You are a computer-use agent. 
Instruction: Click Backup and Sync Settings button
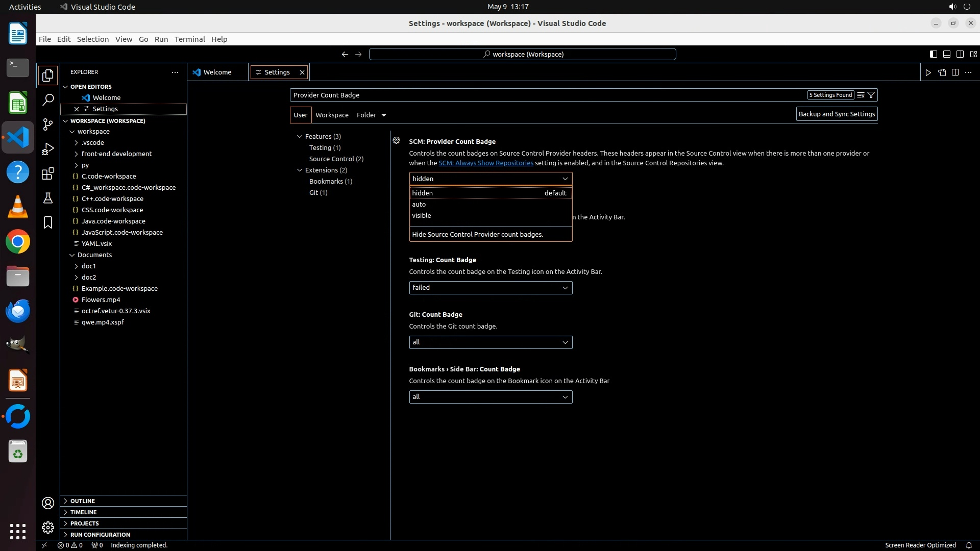point(837,114)
